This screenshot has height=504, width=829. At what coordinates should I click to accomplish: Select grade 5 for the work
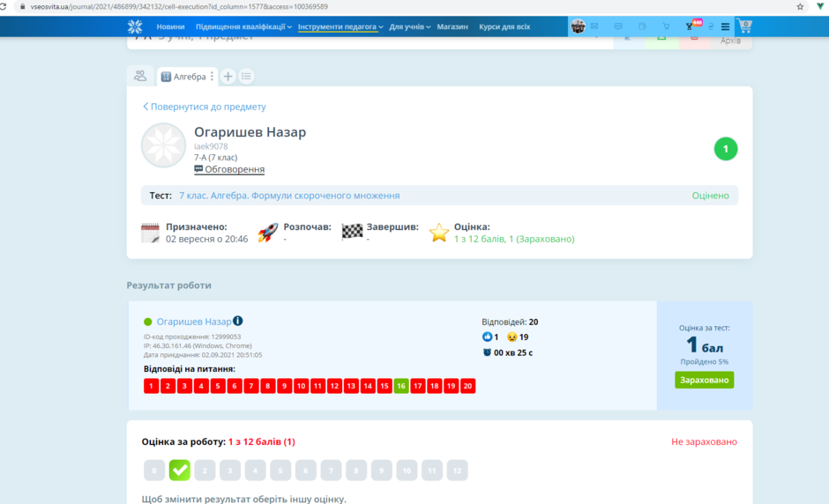point(280,471)
